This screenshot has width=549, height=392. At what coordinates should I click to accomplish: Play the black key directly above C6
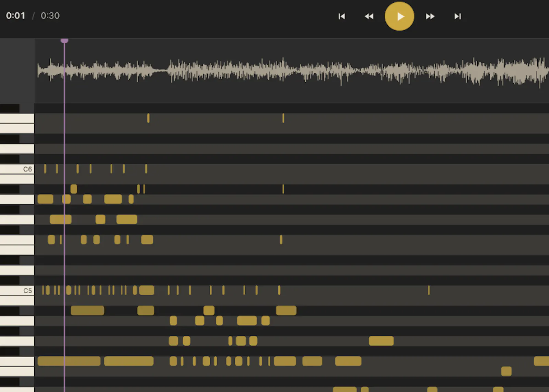point(10,159)
